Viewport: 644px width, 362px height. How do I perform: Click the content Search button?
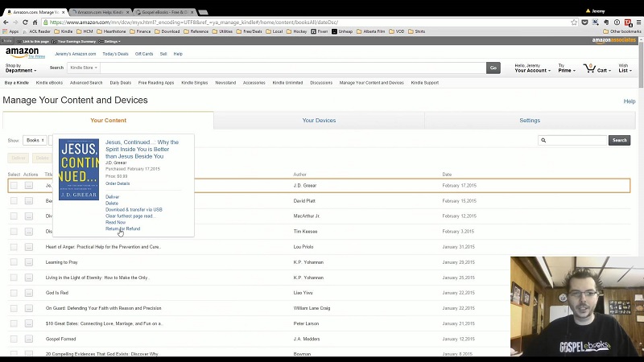click(619, 140)
